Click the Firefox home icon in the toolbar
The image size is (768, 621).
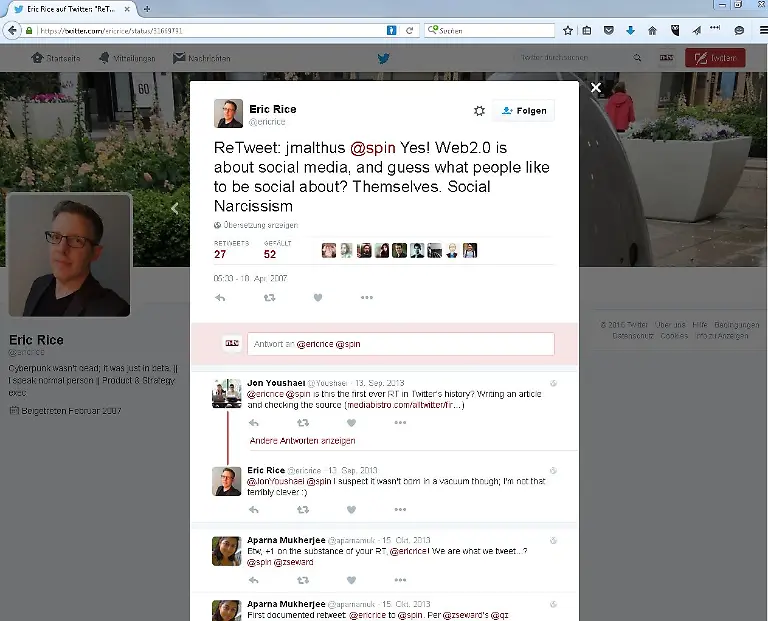coord(652,31)
